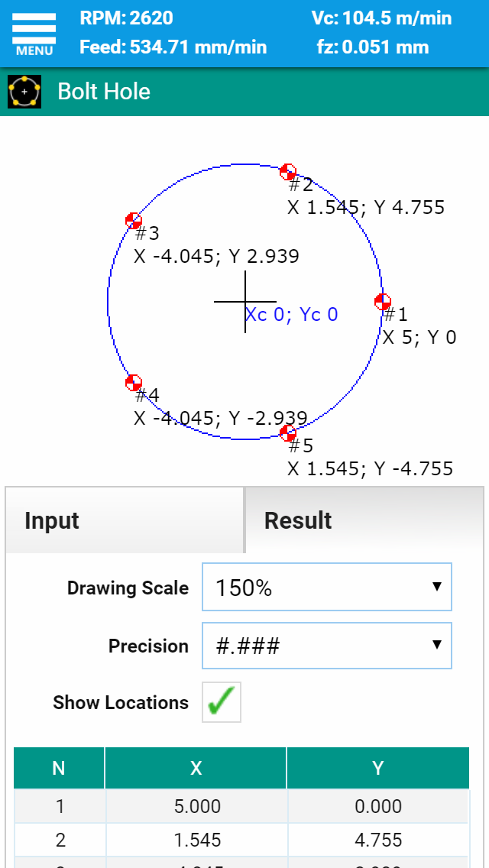
Task: Select hole marker #2 on circle
Action: click(x=288, y=172)
